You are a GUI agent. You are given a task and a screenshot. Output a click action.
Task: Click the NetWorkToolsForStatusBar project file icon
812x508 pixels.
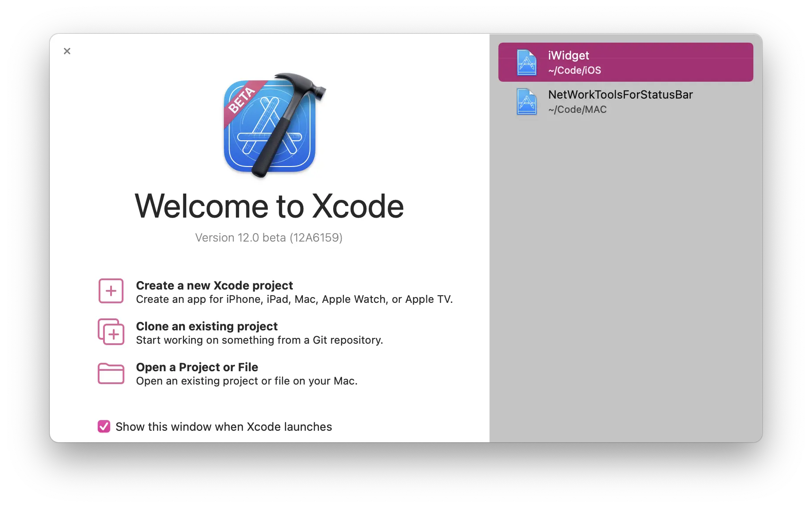coord(527,101)
